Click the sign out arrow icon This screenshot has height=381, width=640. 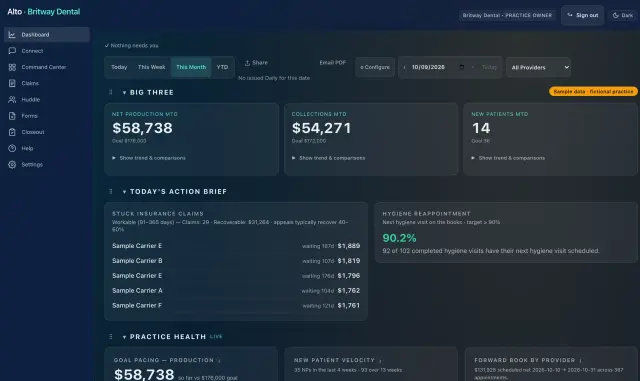click(x=570, y=15)
